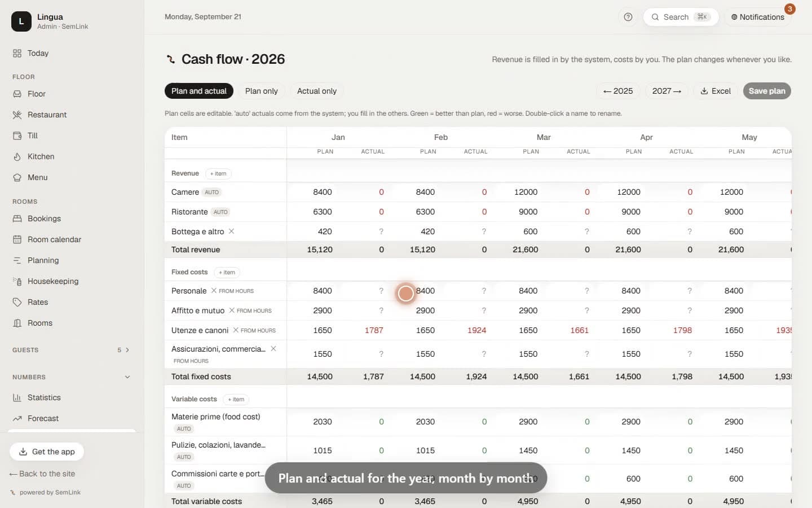The width and height of the screenshot is (812, 508).
Task: Click the Rates tag icon
Action: (x=17, y=302)
